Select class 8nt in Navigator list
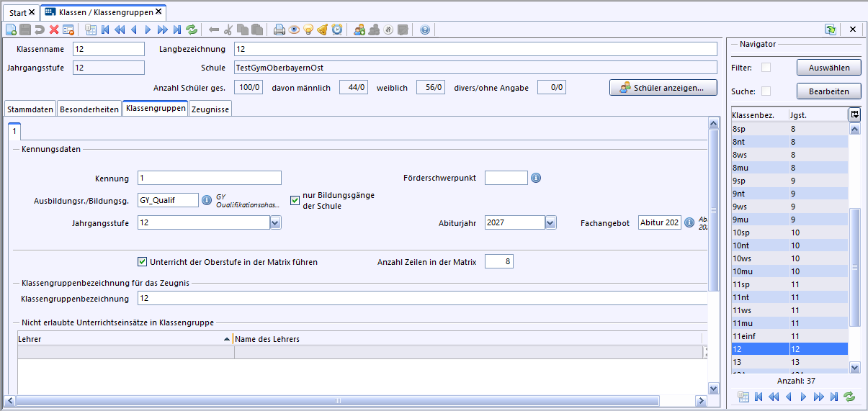Screen dimensions: 868x411 tap(789, 142)
